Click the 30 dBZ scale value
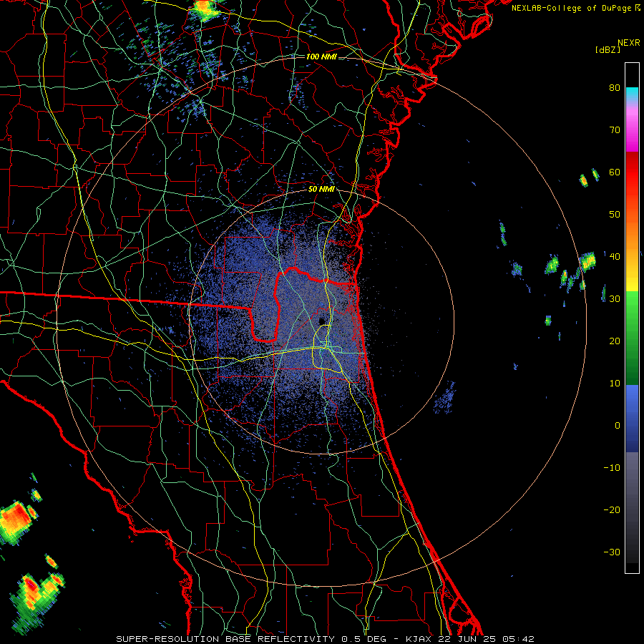 pos(615,299)
